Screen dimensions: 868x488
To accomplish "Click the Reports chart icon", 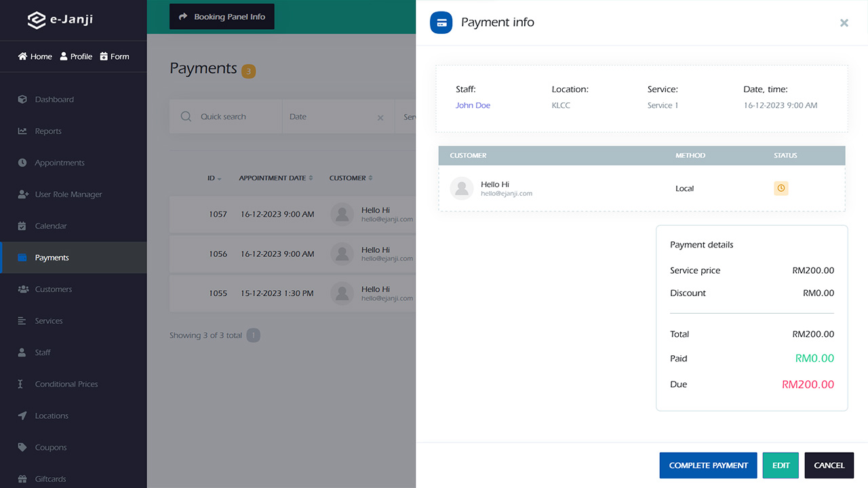I will (22, 131).
